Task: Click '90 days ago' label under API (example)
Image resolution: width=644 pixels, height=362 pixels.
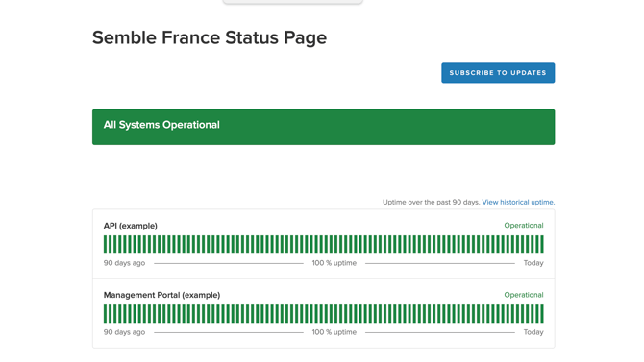Action: (x=124, y=263)
